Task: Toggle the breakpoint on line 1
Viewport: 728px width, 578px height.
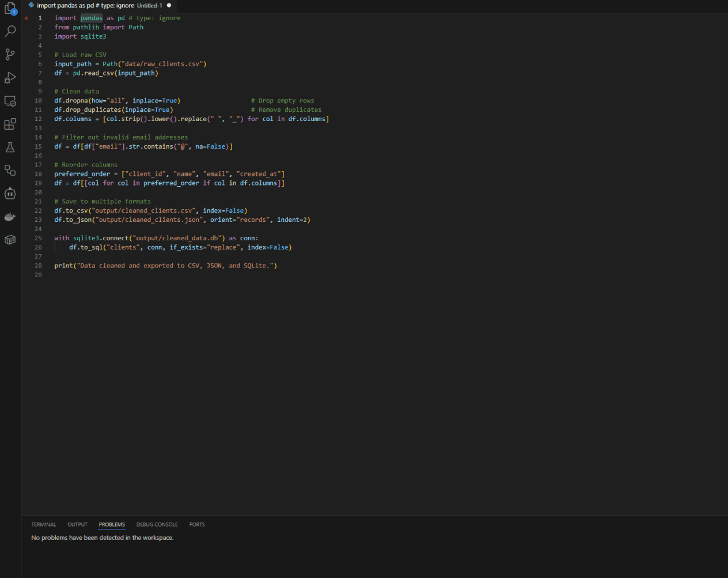Action: tap(26, 18)
